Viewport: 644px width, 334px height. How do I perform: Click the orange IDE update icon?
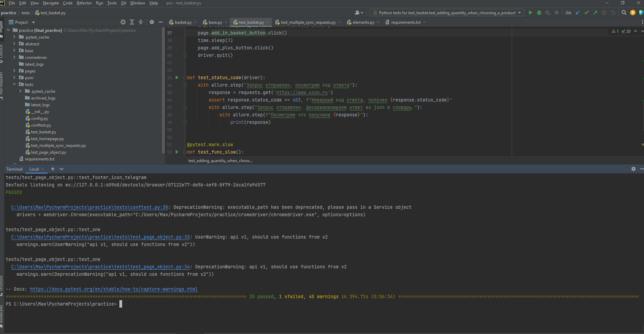633,13
